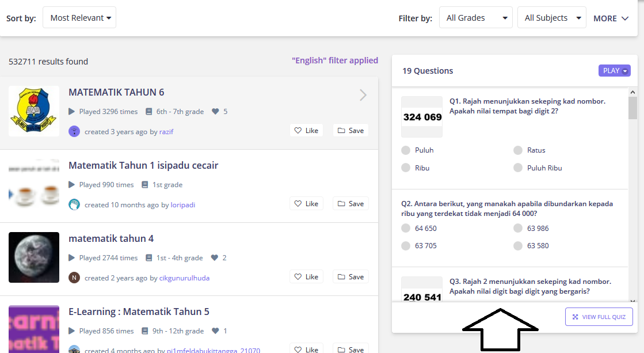The width and height of the screenshot is (644, 353).
Task: Click the teacups thumbnail for isipadu cecair
Action: coord(34,184)
